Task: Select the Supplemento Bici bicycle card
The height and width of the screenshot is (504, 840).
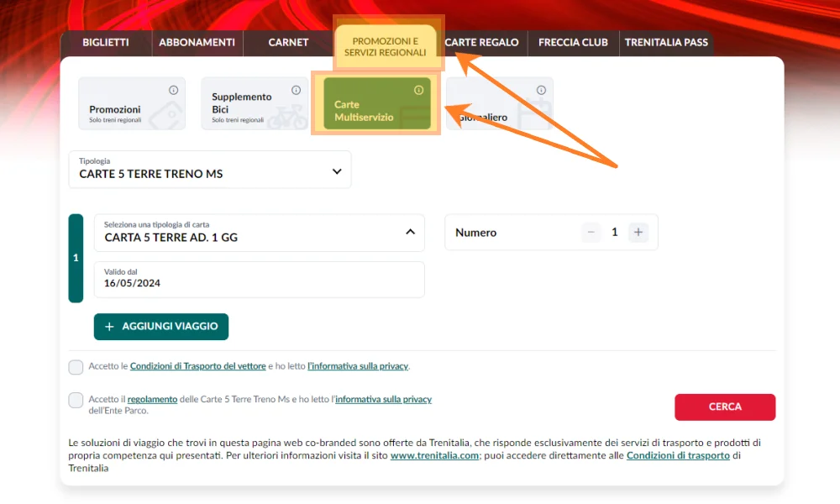Action: 255,104
